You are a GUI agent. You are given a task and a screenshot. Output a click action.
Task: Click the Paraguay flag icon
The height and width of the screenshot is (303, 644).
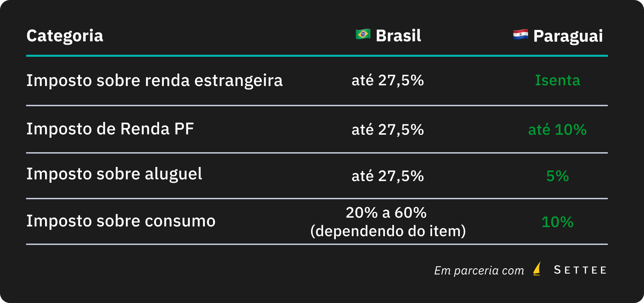pyautogui.click(x=521, y=35)
